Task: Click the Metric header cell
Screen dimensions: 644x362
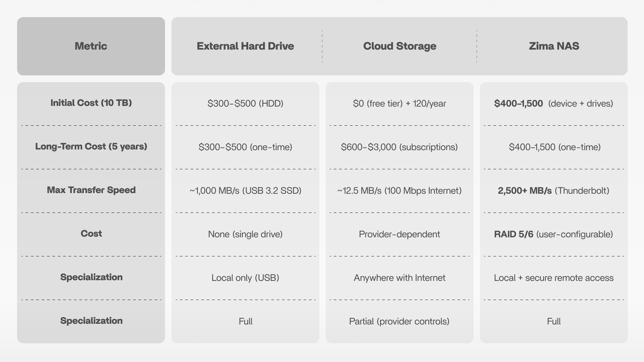Action: [91, 46]
